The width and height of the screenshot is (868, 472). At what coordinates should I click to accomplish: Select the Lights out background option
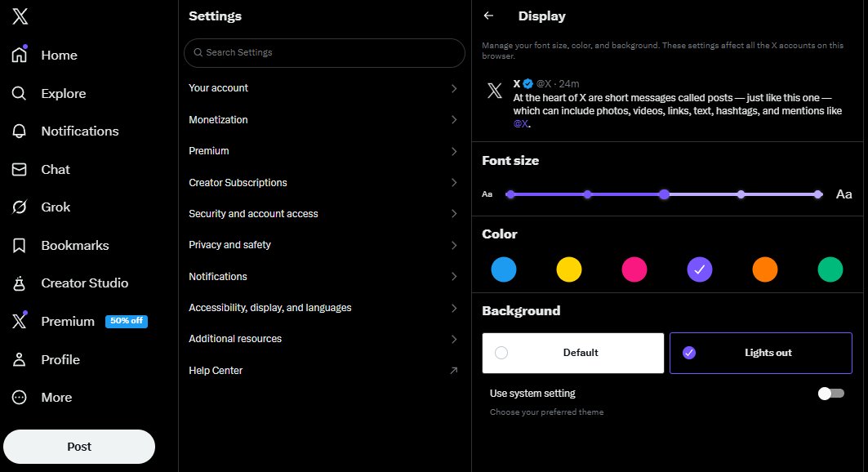pos(760,353)
